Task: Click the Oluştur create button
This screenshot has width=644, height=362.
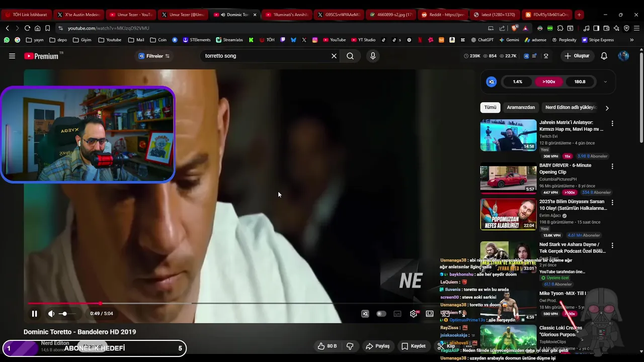Action: (577, 56)
